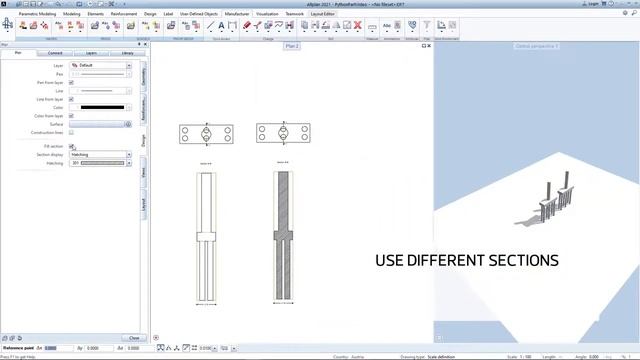The image size is (640, 360).
Task: Click the shopping cart icon in title bar
Action: [604, 4]
